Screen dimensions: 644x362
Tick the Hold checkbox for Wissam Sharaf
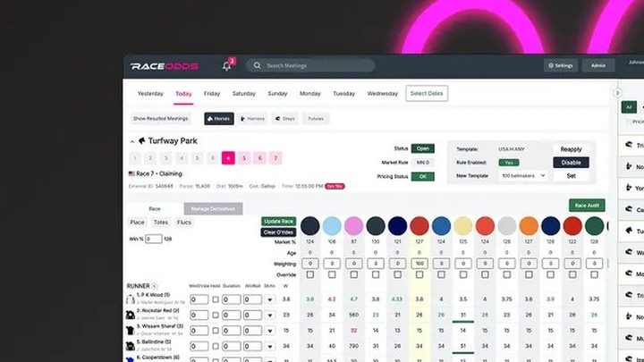[216, 331]
